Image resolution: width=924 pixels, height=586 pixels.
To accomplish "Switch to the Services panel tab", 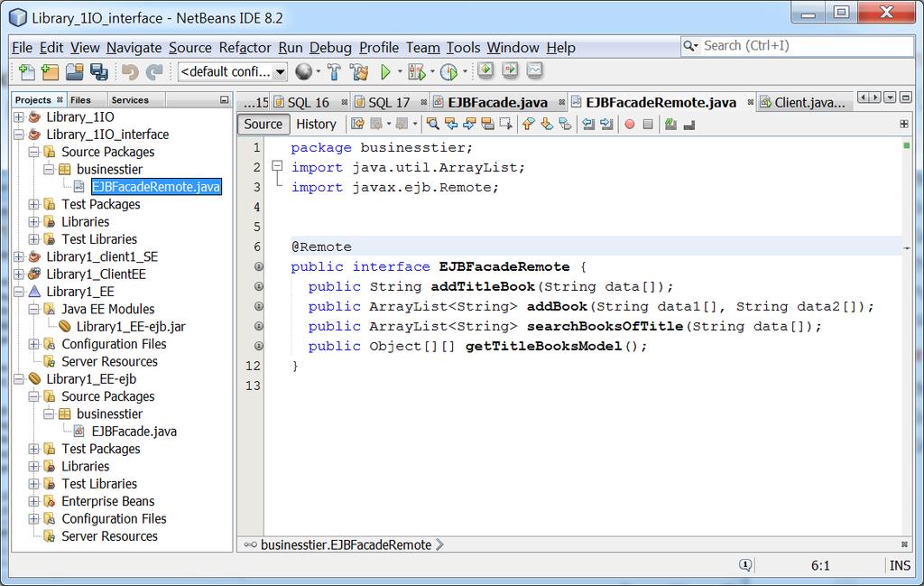I will [x=130, y=100].
